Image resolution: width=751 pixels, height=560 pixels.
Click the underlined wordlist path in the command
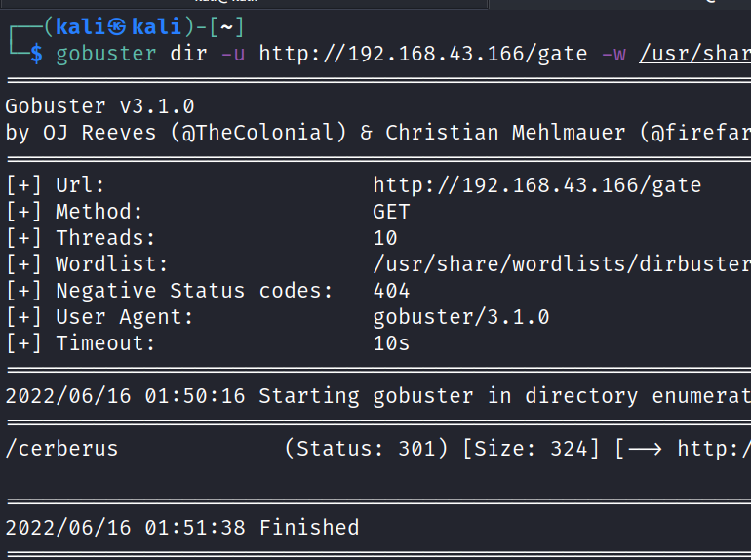point(694,54)
